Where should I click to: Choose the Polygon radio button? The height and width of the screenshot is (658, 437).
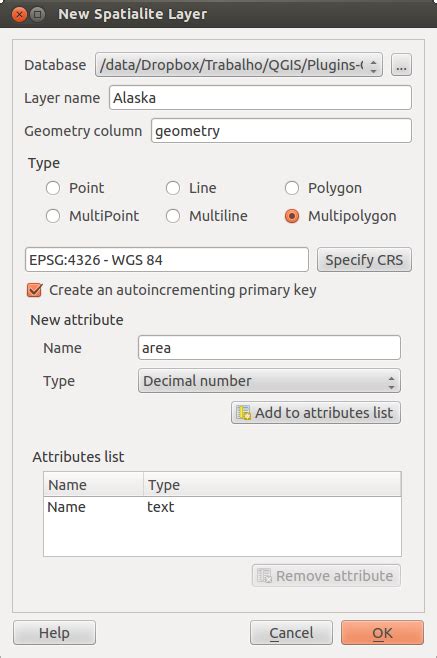(292, 188)
